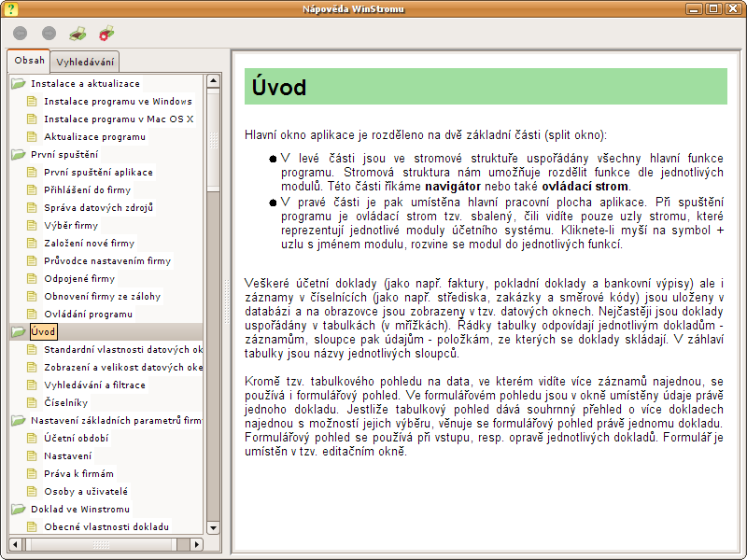Click the contents tree scroll-up arrow
747x560 pixels.
[x=213, y=81]
